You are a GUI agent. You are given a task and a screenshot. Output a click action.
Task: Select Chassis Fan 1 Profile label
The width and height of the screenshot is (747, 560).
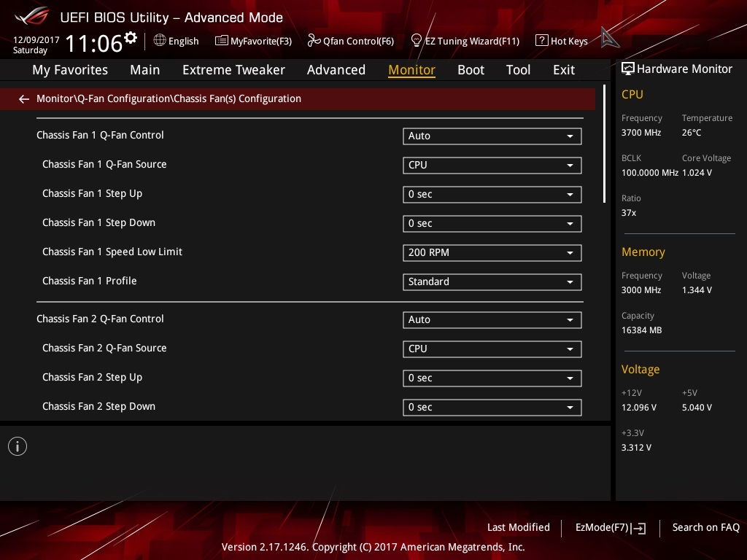89,281
